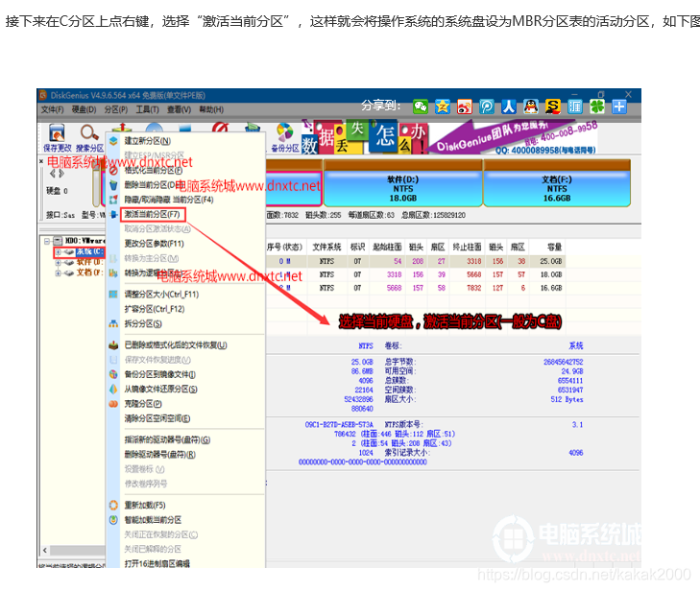Share to Sohu S icon
This screenshot has width=700, height=592.
[553, 107]
